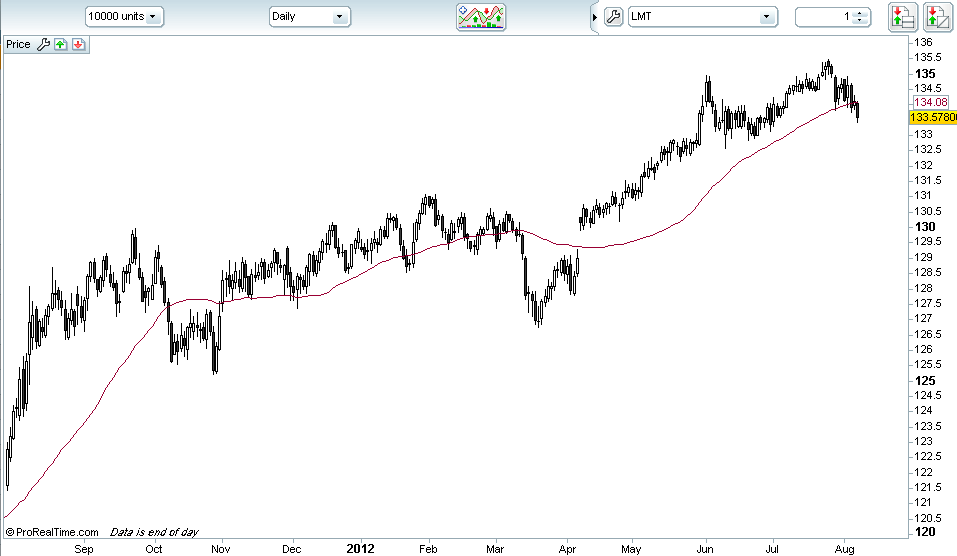Open Price panel wrench settings
This screenshot has width=957, height=556.
click(x=43, y=45)
